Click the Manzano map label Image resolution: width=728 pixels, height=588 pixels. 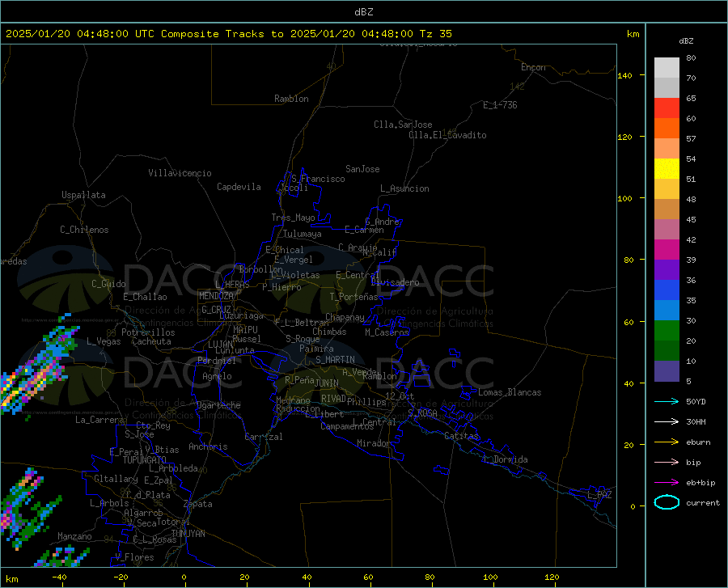tap(74, 536)
